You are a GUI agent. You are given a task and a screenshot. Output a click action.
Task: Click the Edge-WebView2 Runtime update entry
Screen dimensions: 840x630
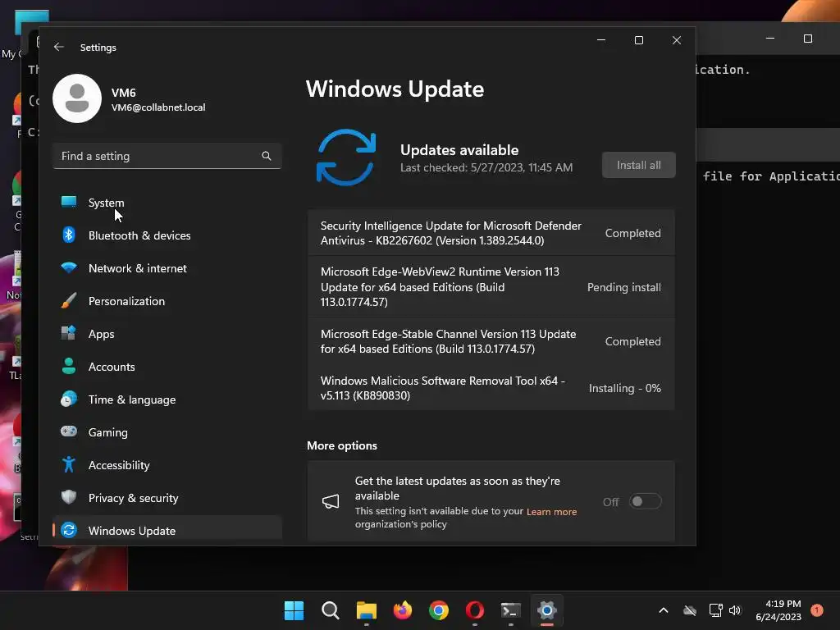point(491,286)
